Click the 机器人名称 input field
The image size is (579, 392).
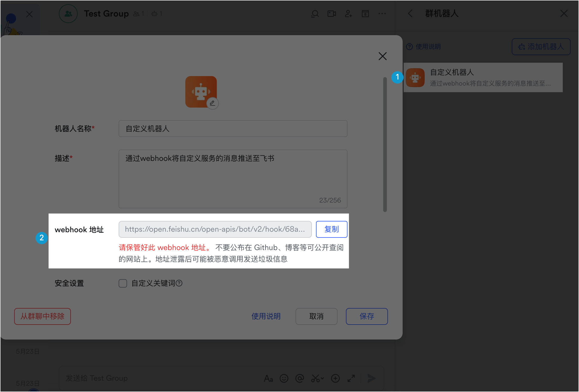(x=233, y=129)
